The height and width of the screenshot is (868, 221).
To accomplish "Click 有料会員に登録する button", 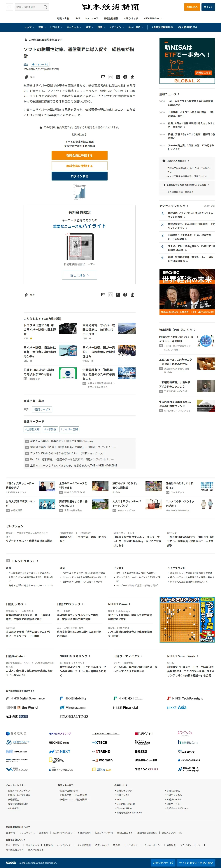I will [x=79, y=155].
